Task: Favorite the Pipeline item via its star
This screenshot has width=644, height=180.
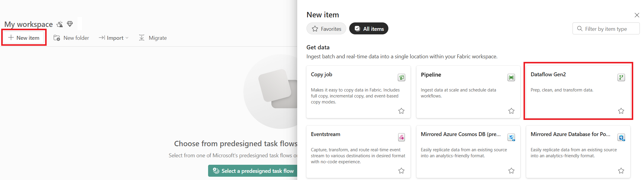Action: (511, 111)
